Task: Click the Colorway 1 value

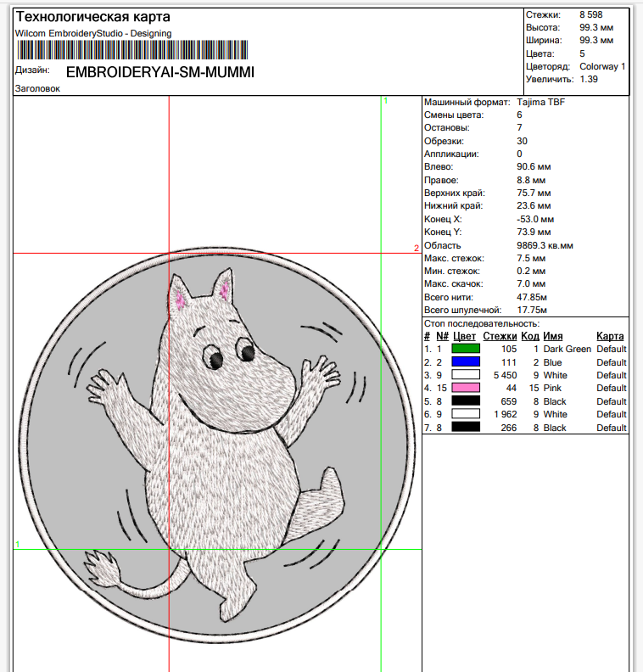Action: tap(602, 66)
